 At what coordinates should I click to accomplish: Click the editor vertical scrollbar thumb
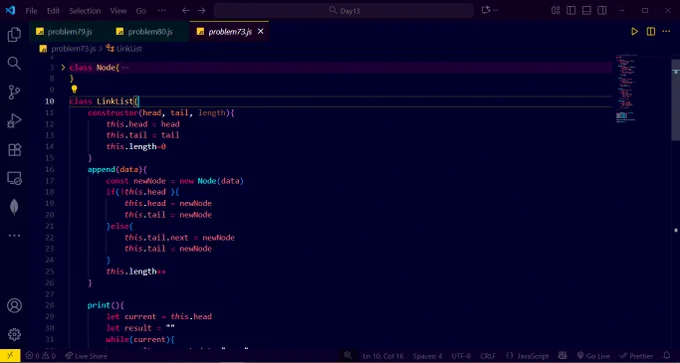click(x=676, y=100)
